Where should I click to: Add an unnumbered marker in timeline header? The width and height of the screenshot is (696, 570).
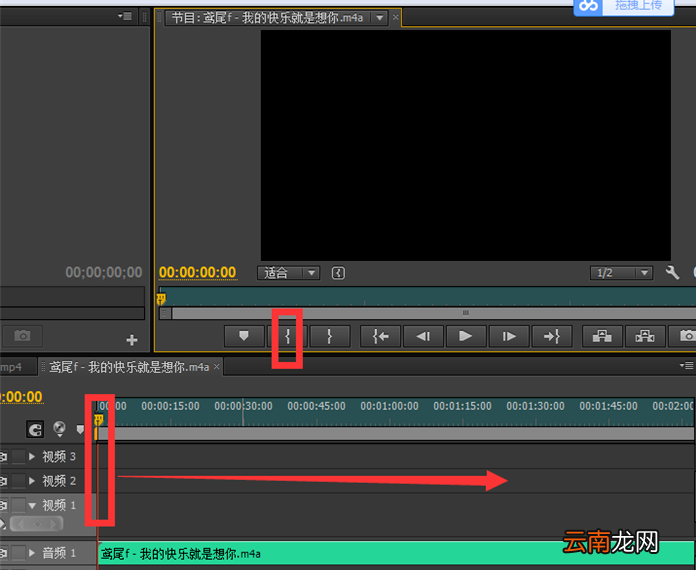[x=80, y=429]
